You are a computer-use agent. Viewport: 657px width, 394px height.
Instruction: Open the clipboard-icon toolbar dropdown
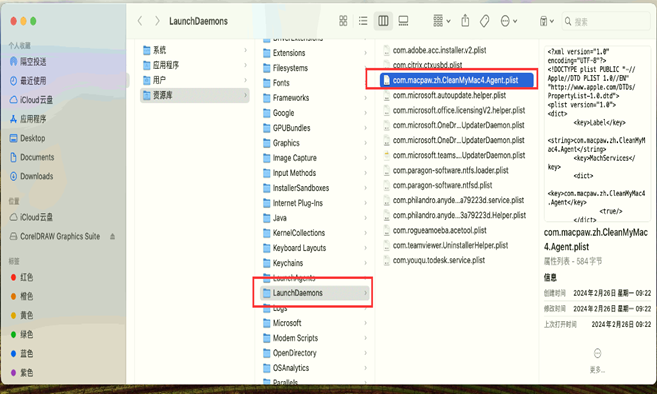click(547, 21)
